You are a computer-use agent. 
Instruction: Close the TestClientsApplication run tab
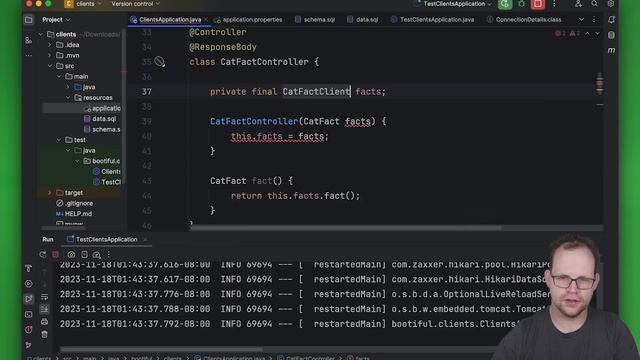[x=145, y=240]
